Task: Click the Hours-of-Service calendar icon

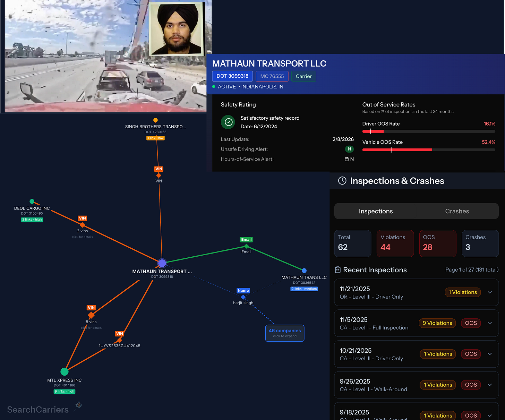Action: (346, 159)
